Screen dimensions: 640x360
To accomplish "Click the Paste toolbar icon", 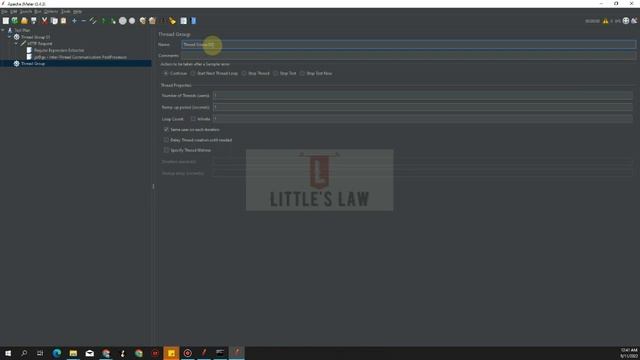I will point(63,20).
